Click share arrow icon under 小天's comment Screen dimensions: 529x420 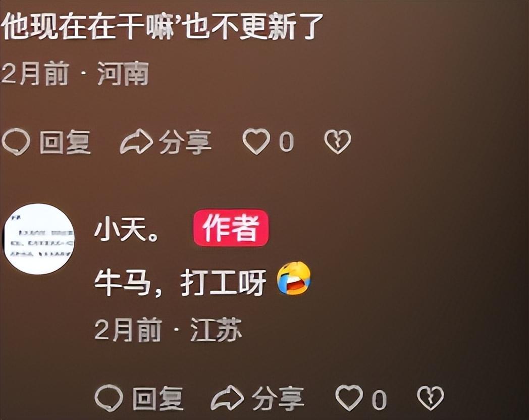pos(228,398)
